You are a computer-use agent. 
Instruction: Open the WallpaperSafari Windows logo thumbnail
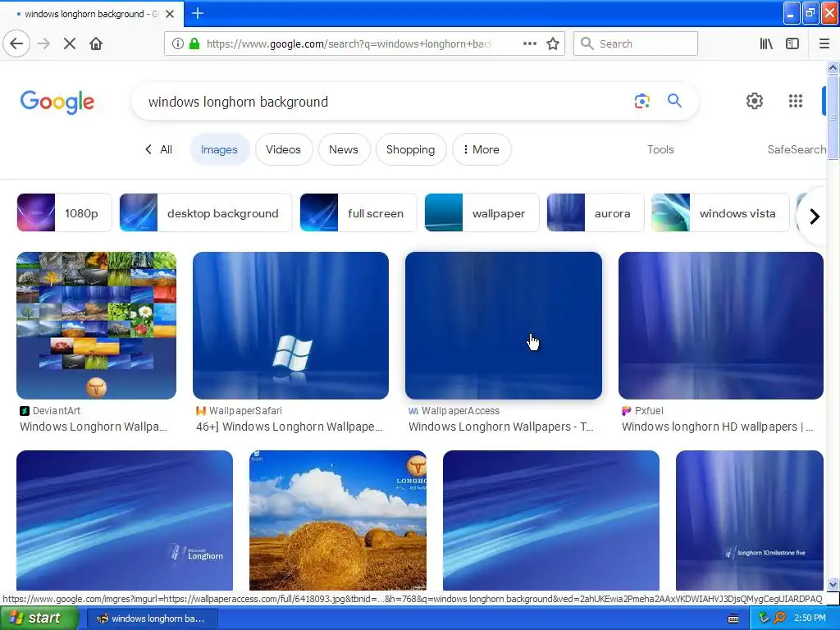point(291,325)
